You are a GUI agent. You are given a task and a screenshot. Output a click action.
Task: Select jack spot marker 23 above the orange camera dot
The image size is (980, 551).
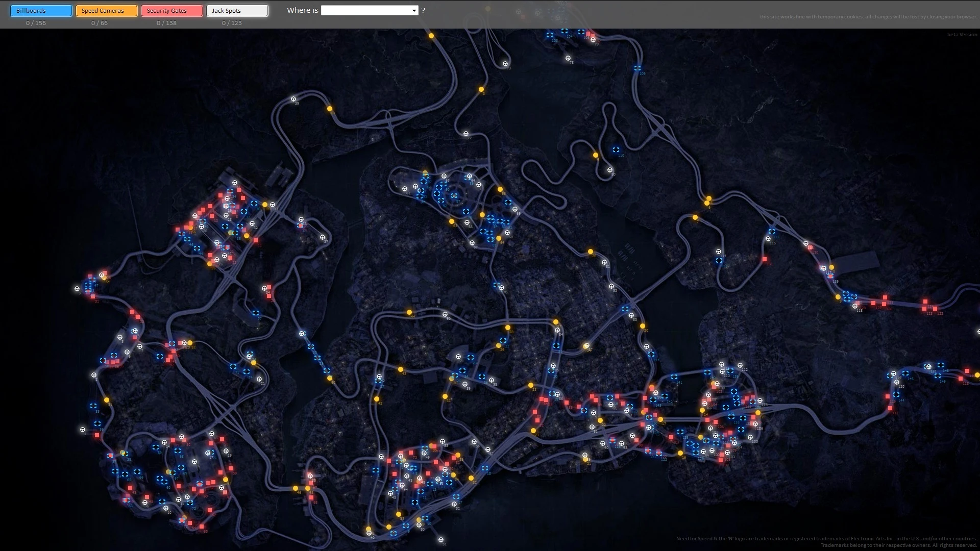click(217, 260)
